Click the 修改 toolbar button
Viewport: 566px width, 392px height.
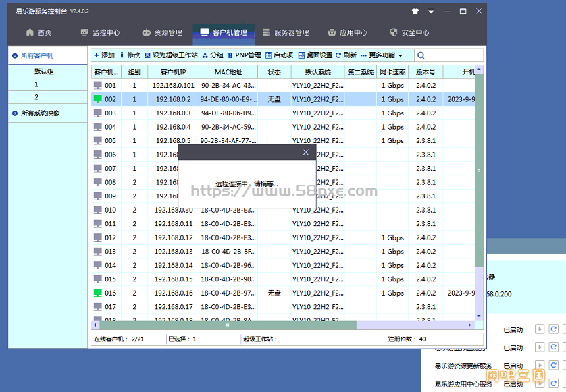(130, 55)
